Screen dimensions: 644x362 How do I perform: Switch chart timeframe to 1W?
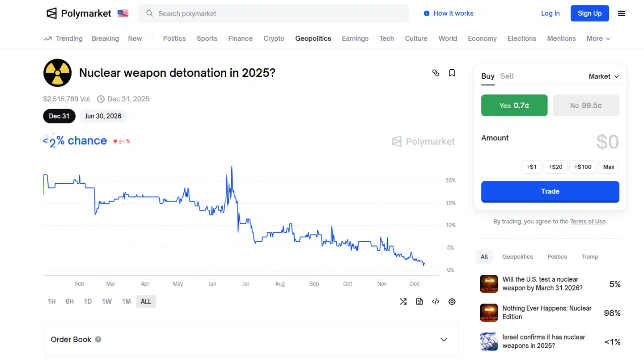[x=107, y=301]
